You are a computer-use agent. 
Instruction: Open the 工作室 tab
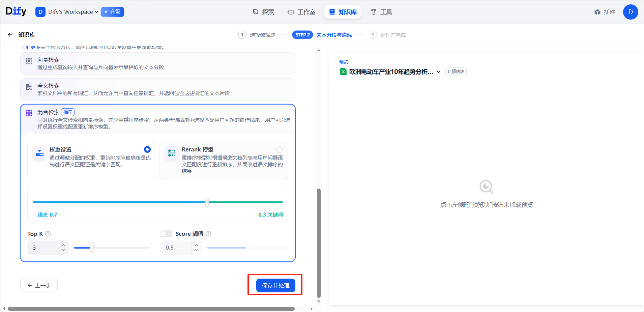click(x=301, y=12)
